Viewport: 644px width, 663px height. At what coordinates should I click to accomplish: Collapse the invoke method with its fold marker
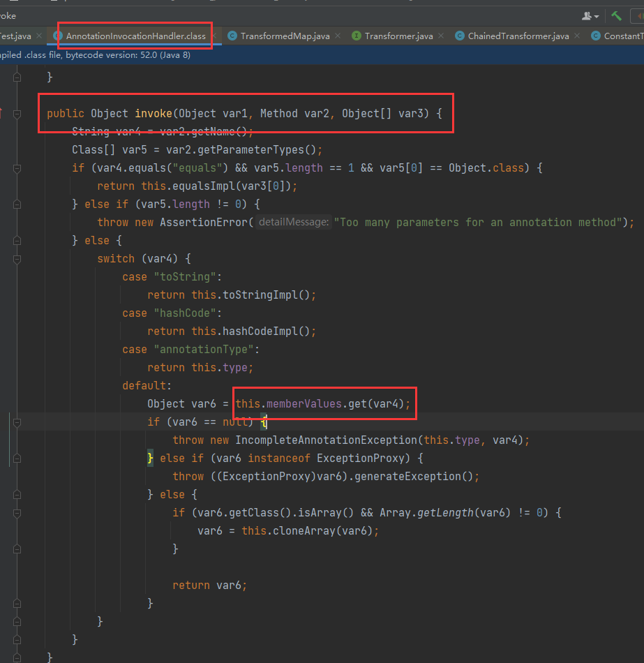(x=17, y=114)
